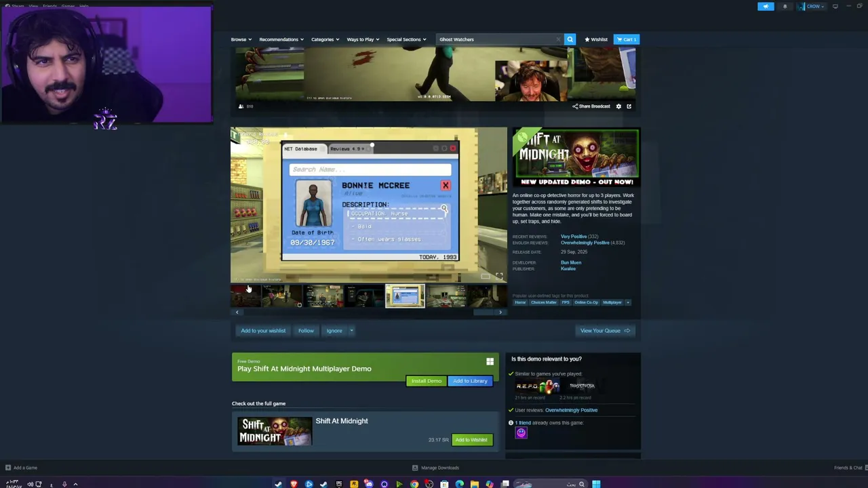Click Add to your wishlist
Image resolution: width=868 pixels, height=488 pixels.
(x=263, y=331)
